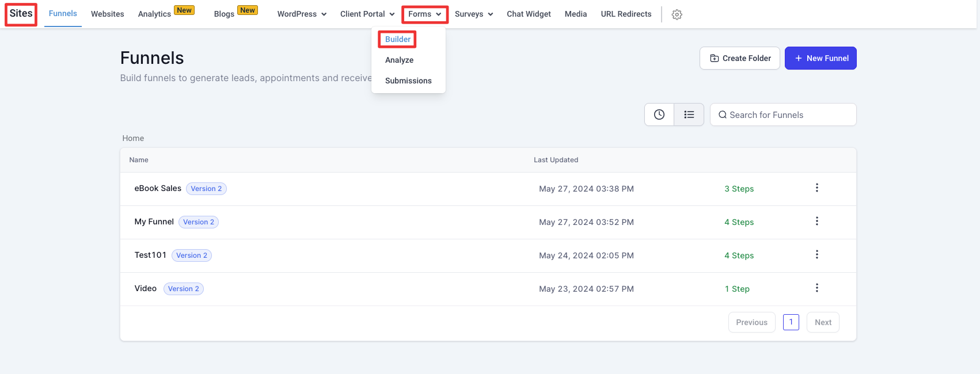
Task: Select Builder from Forms menu
Action: pos(398,39)
